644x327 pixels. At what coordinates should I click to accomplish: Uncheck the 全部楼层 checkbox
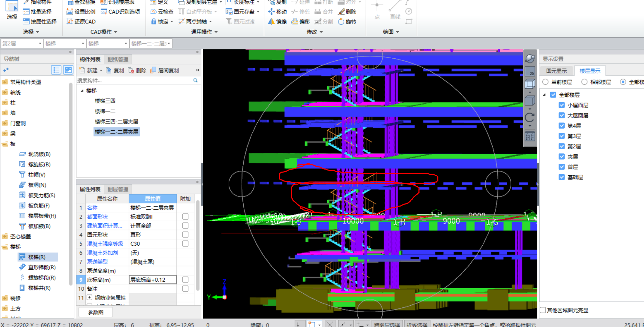pyautogui.click(x=553, y=95)
